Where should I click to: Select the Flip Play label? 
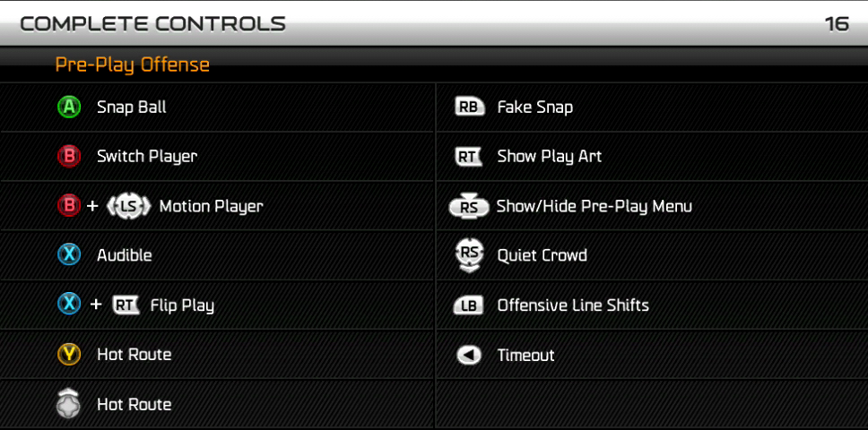pos(182,305)
